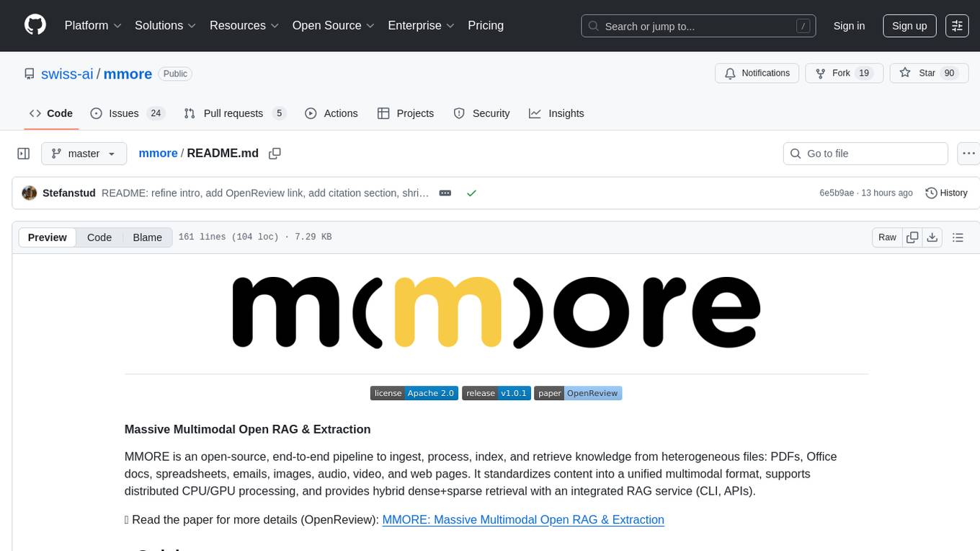Open the mmore repository name link
The height and width of the screenshot is (551, 980).
[x=128, y=74]
